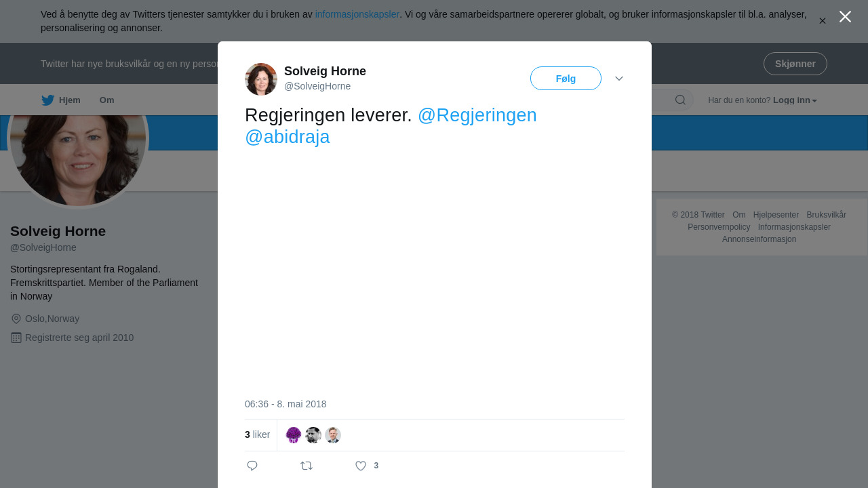
Task: Click the Skjønner button
Action: click(x=795, y=64)
